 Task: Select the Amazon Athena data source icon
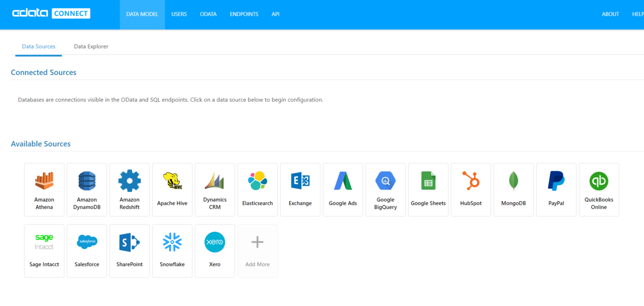(44, 181)
